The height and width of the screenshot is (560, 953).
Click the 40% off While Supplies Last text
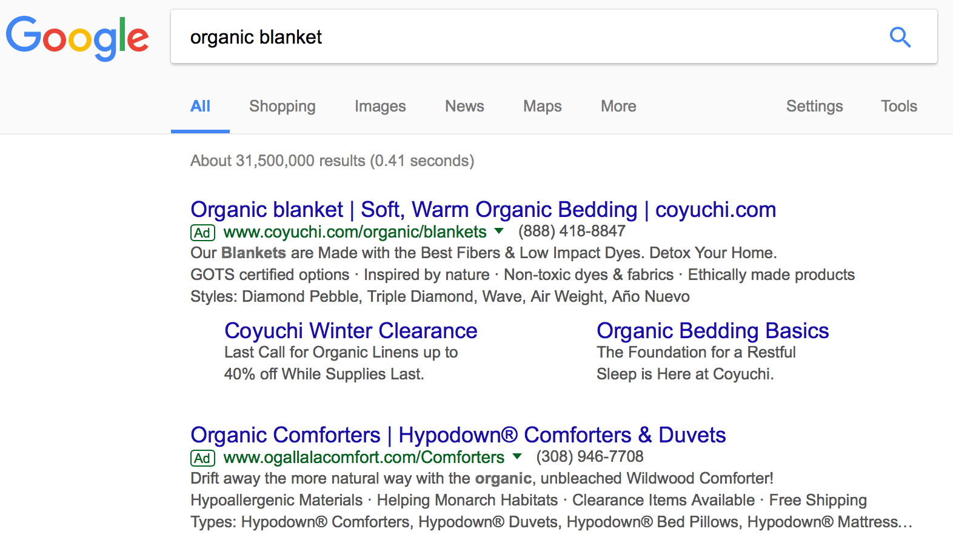click(324, 374)
